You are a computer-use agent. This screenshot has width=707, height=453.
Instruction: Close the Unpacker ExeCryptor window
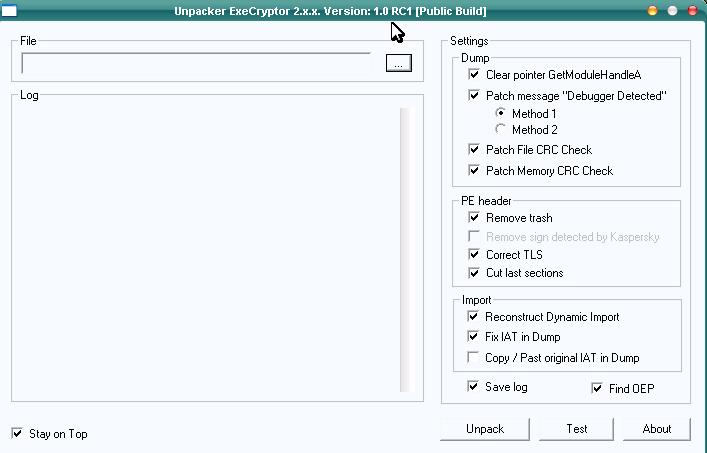[x=691, y=11]
